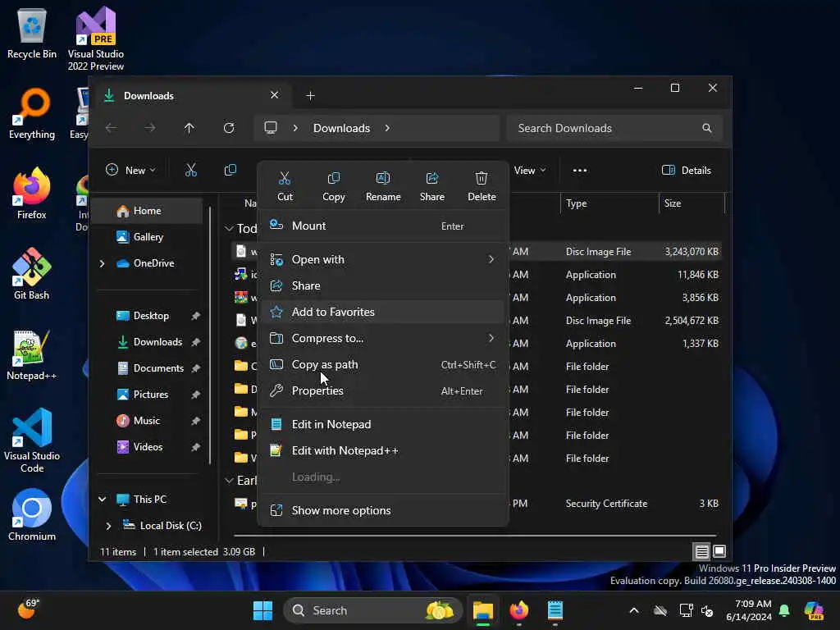Open the New dropdown in toolbar
Viewport: 840px width, 630px height.
[130, 171]
